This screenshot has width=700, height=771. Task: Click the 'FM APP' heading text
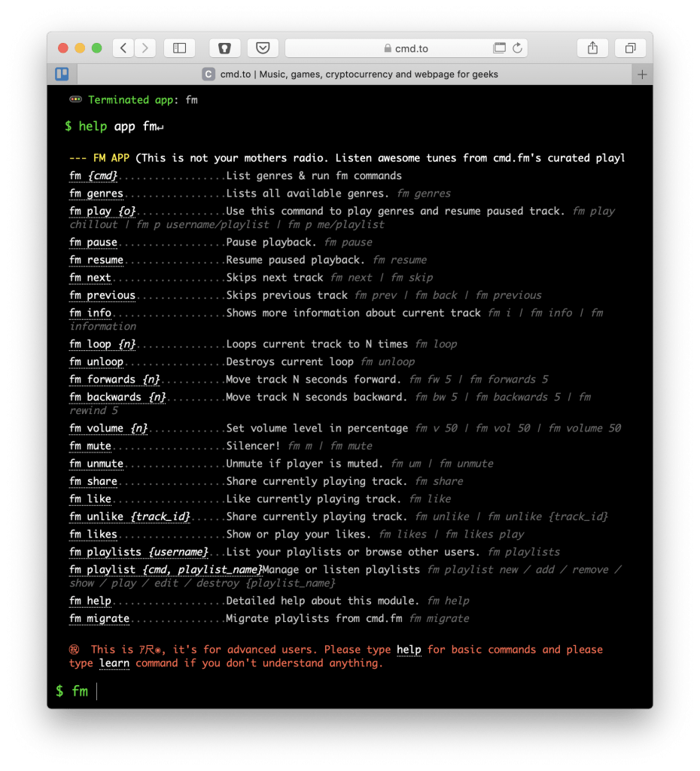pyautogui.click(x=111, y=158)
